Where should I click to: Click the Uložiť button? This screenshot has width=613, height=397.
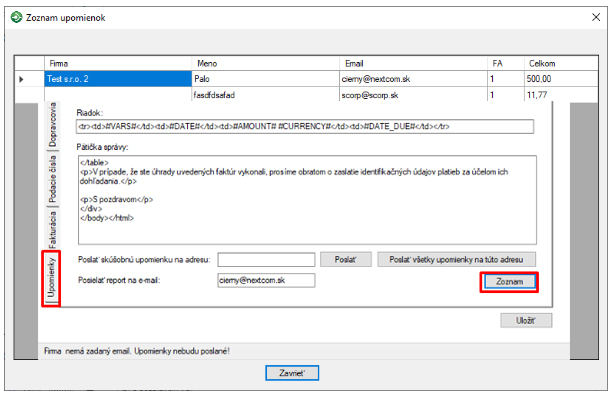click(526, 320)
